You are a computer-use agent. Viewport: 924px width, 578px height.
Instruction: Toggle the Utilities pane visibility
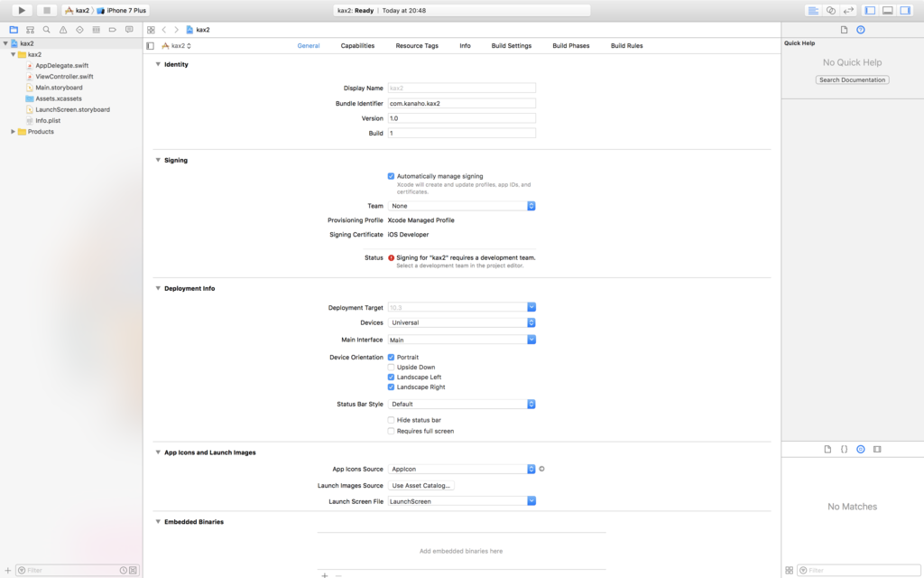[905, 10]
